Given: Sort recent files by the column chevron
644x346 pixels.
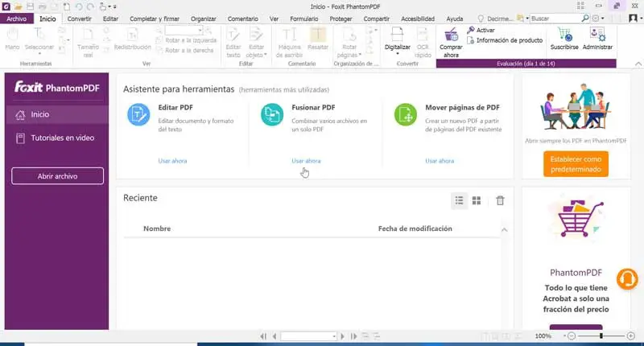Looking at the screenshot, I should [505, 230].
